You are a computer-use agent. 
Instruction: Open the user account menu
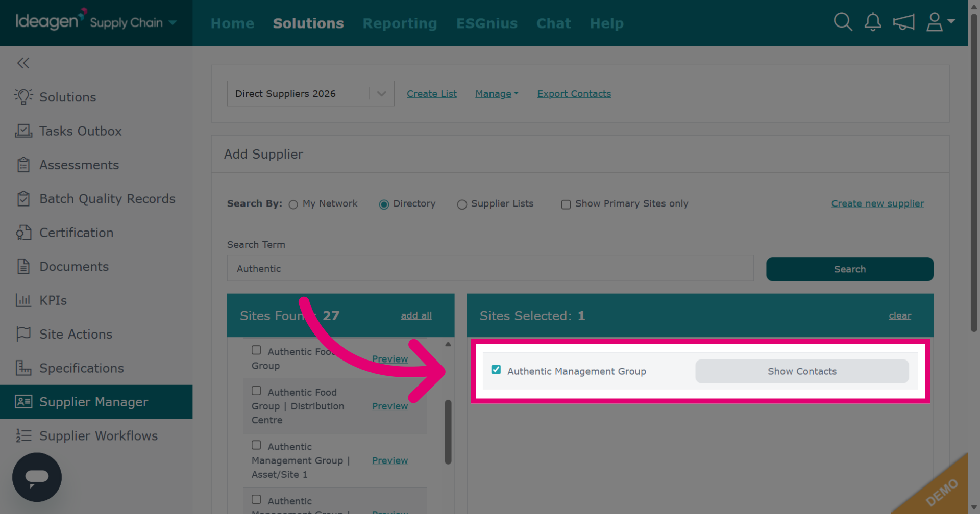(x=940, y=22)
